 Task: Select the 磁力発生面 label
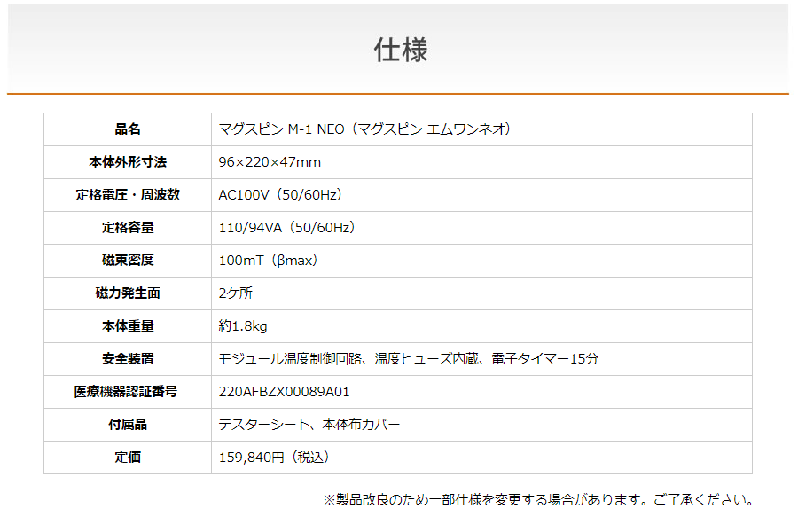pyautogui.click(x=128, y=293)
